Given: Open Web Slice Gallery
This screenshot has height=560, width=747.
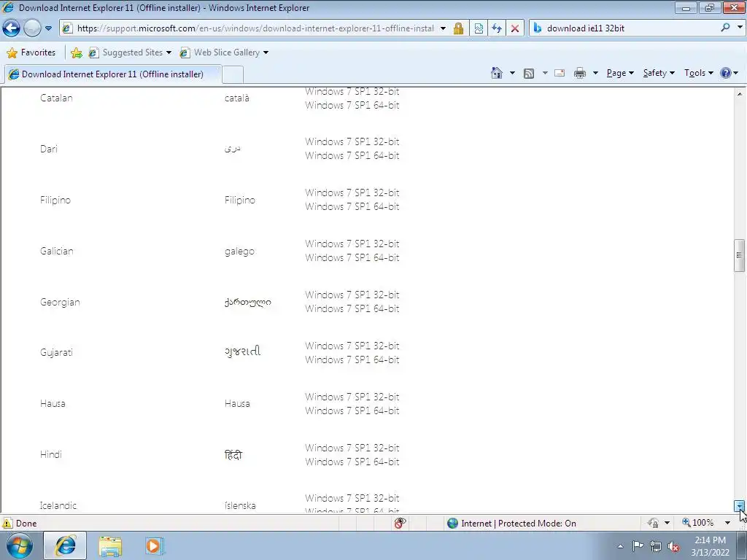Looking at the screenshot, I should (x=223, y=52).
